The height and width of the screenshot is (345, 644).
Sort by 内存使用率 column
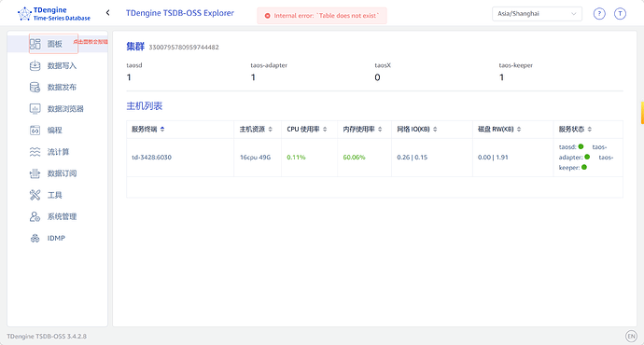[380, 130]
